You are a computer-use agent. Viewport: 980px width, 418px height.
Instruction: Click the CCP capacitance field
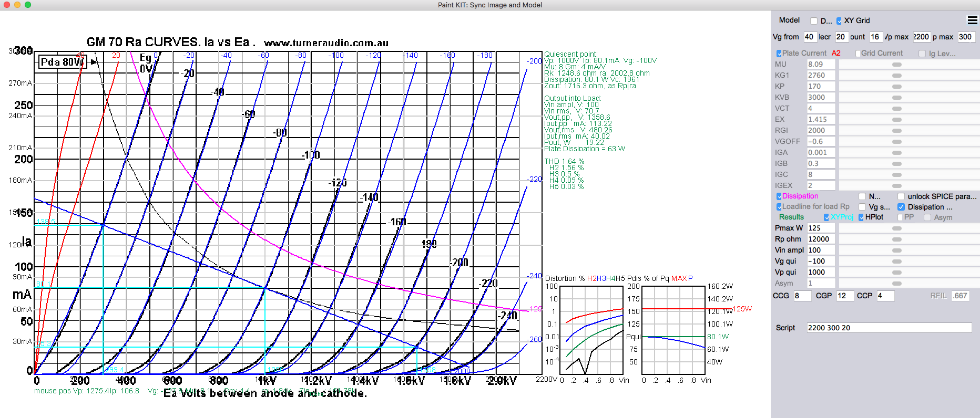886,296
